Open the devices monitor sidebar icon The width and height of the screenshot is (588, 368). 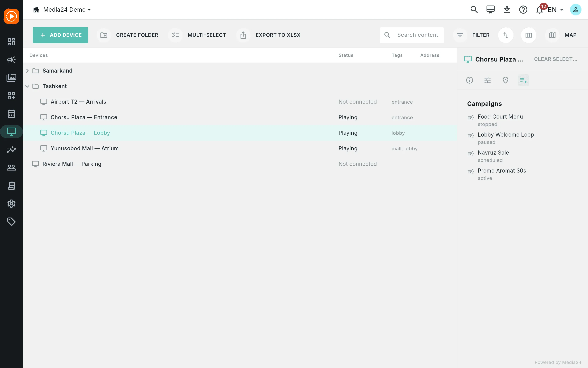coord(11,132)
